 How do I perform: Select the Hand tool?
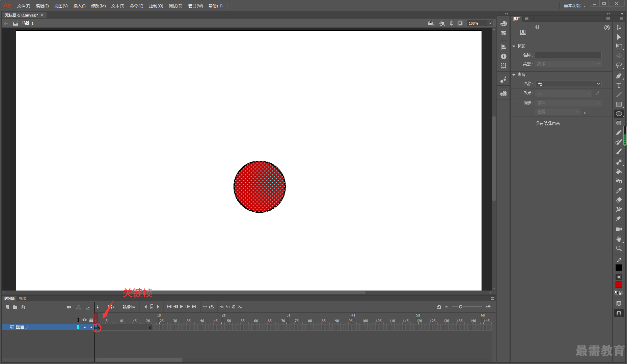619,239
